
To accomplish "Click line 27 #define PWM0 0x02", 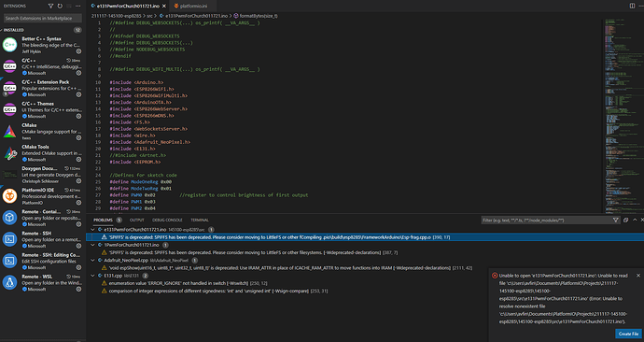I will click(x=133, y=195).
